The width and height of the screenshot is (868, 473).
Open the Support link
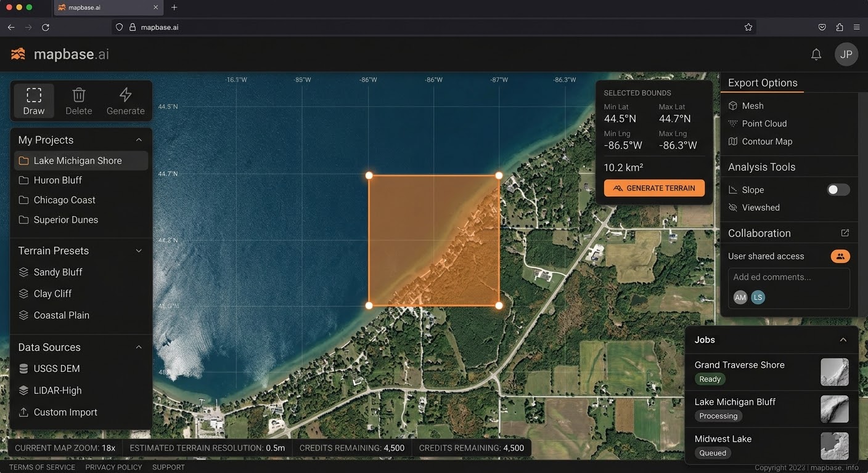tap(168, 467)
